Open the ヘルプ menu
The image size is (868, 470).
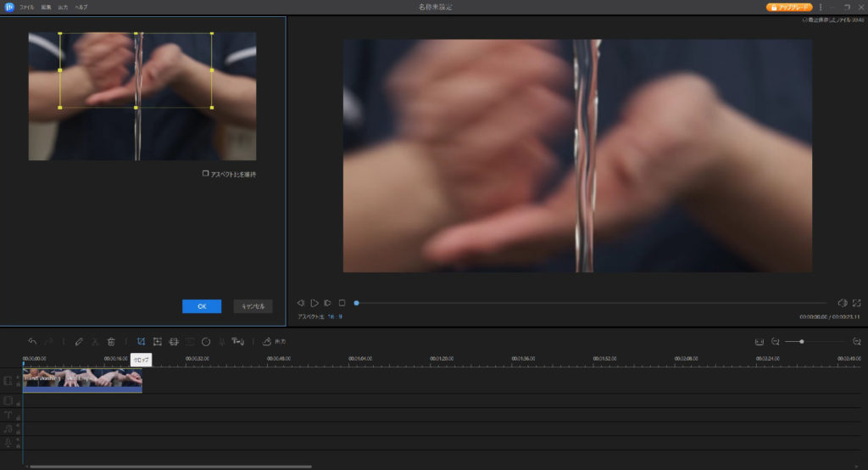(x=81, y=7)
